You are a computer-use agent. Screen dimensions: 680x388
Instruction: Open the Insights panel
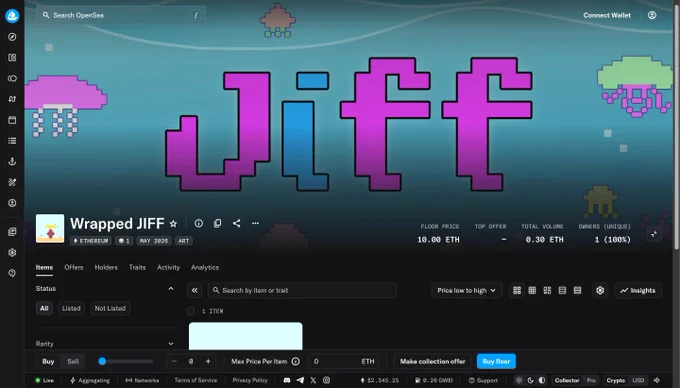[x=638, y=290]
